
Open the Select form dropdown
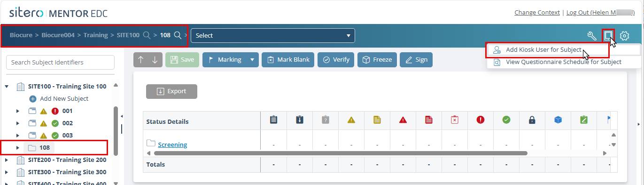click(x=272, y=35)
